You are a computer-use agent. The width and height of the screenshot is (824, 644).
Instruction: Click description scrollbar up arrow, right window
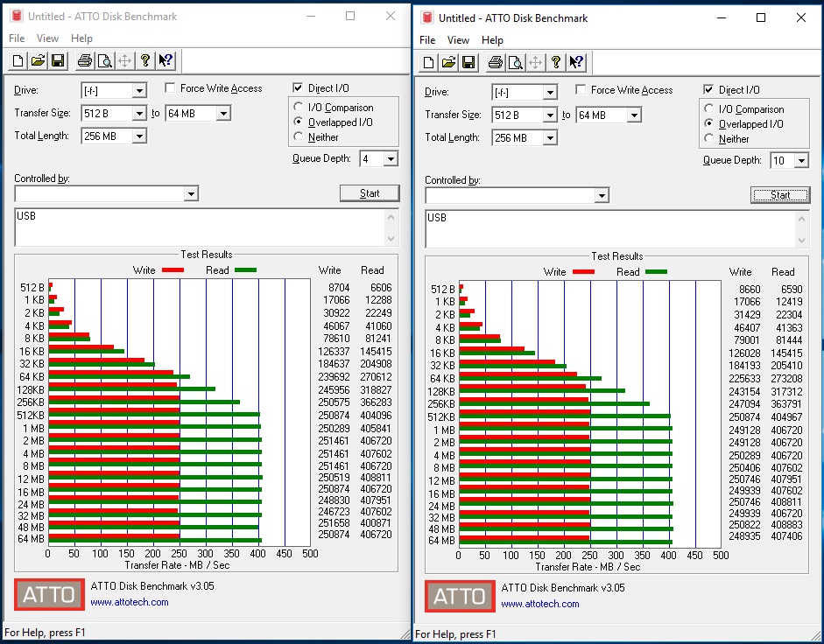click(x=801, y=218)
